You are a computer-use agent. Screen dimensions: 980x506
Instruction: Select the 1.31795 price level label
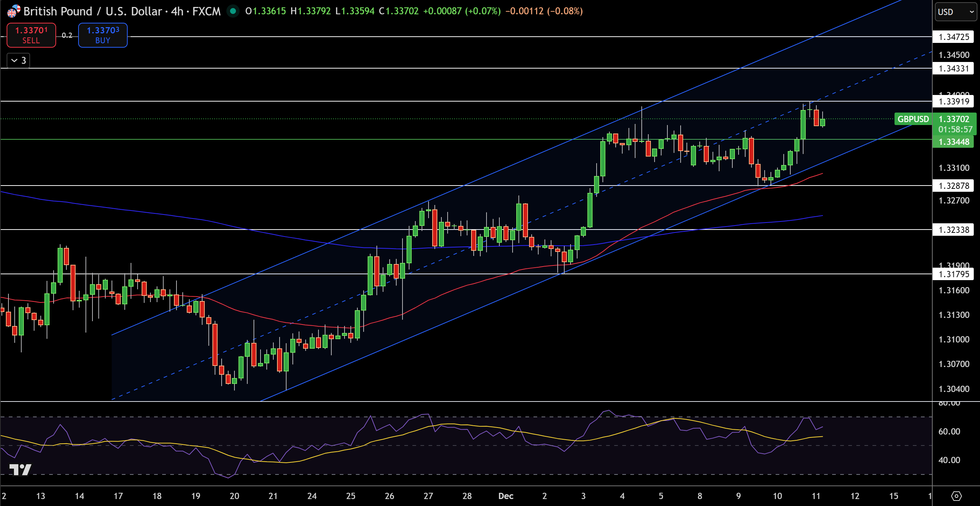pos(953,274)
